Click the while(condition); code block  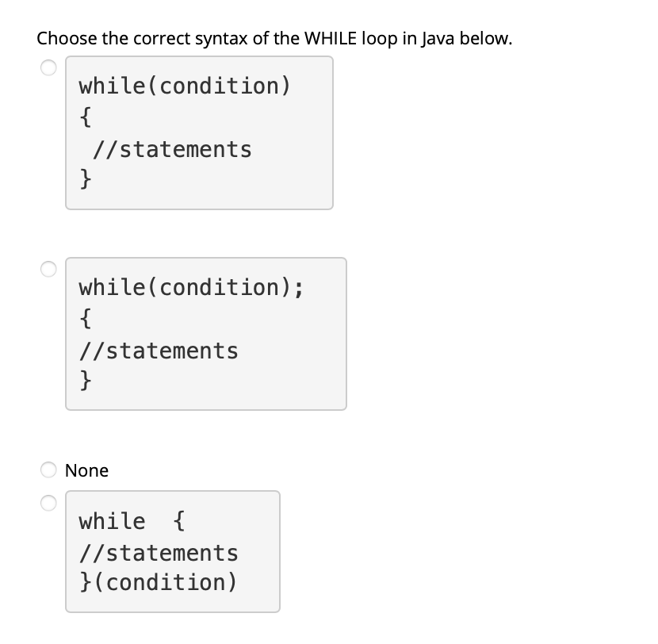(205, 333)
